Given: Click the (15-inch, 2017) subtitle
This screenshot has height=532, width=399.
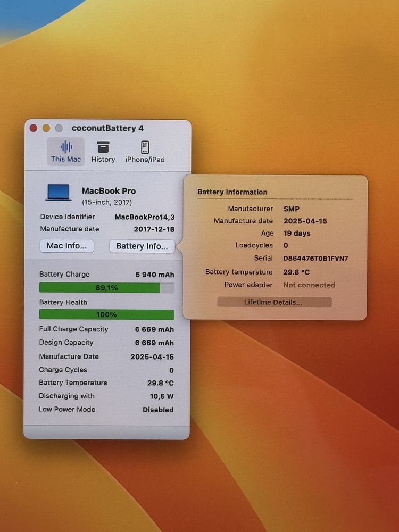Looking at the screenshot, I should coord(107,202).
